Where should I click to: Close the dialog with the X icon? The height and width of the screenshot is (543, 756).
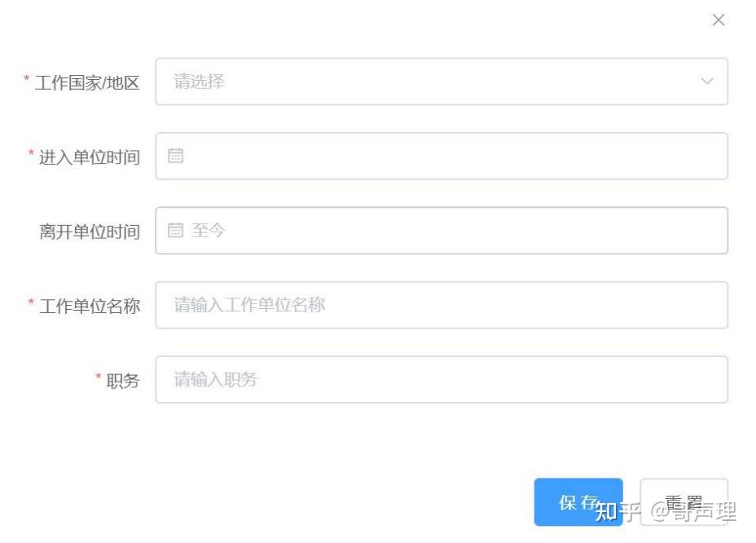tap(719, 20)
